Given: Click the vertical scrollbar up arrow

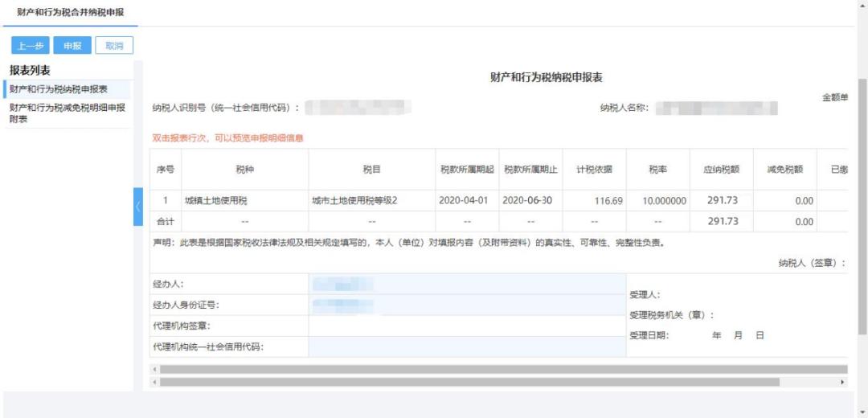Looking at the screenshot, I should (862, 6).
